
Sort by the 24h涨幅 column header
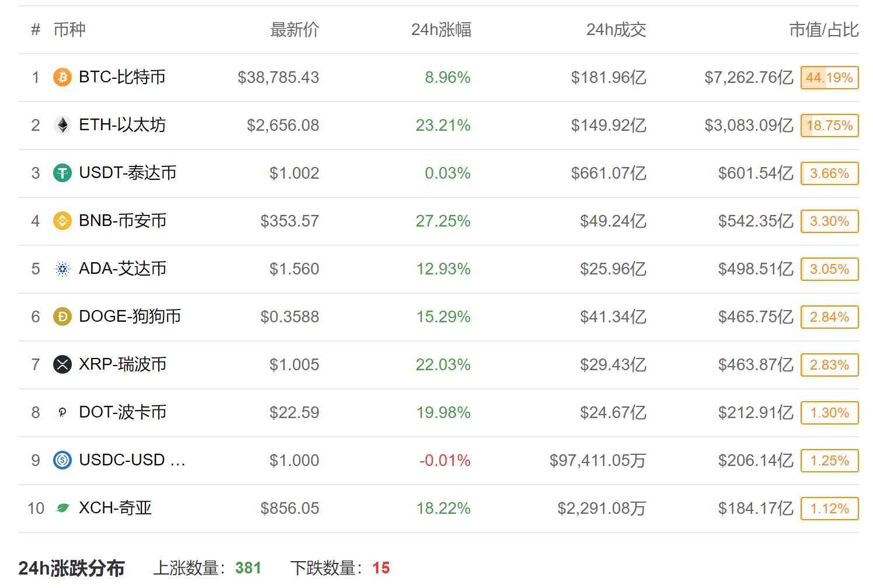coord(443,30)
